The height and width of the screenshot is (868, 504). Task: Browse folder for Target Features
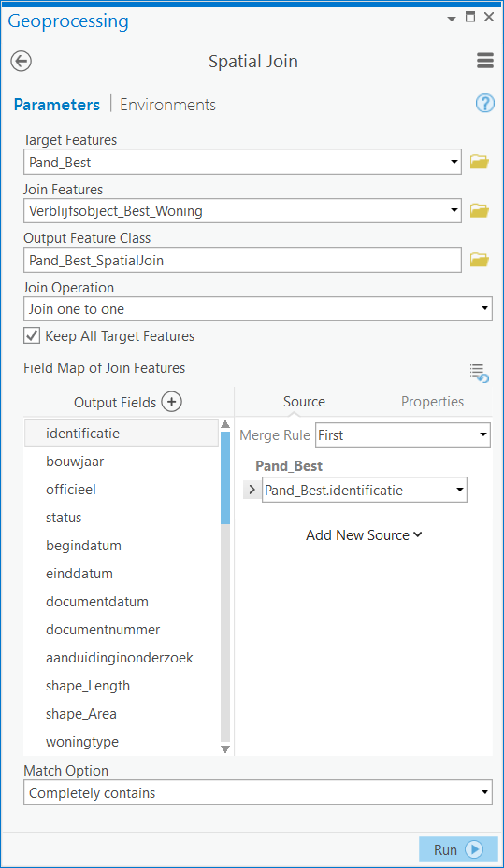coord(479,163)
